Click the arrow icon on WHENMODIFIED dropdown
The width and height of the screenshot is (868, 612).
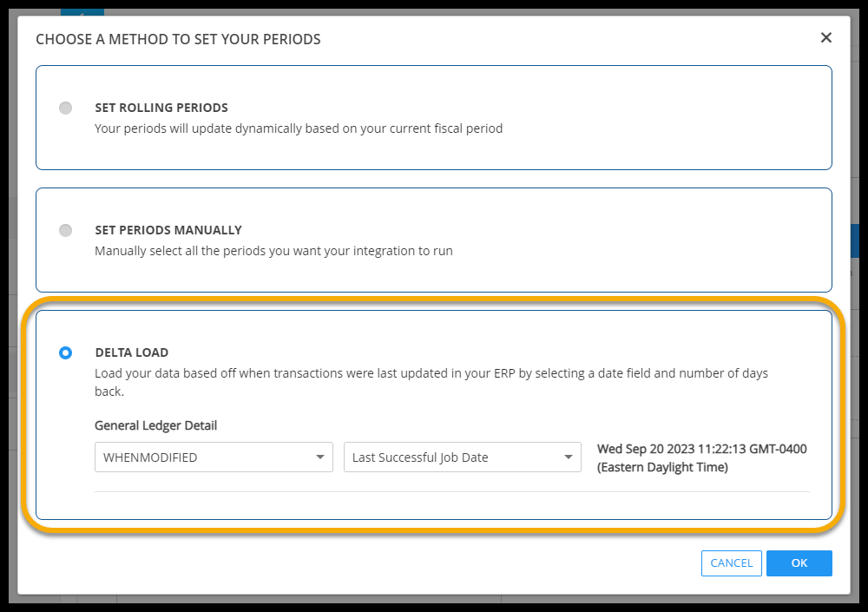(x=320, y=457)
